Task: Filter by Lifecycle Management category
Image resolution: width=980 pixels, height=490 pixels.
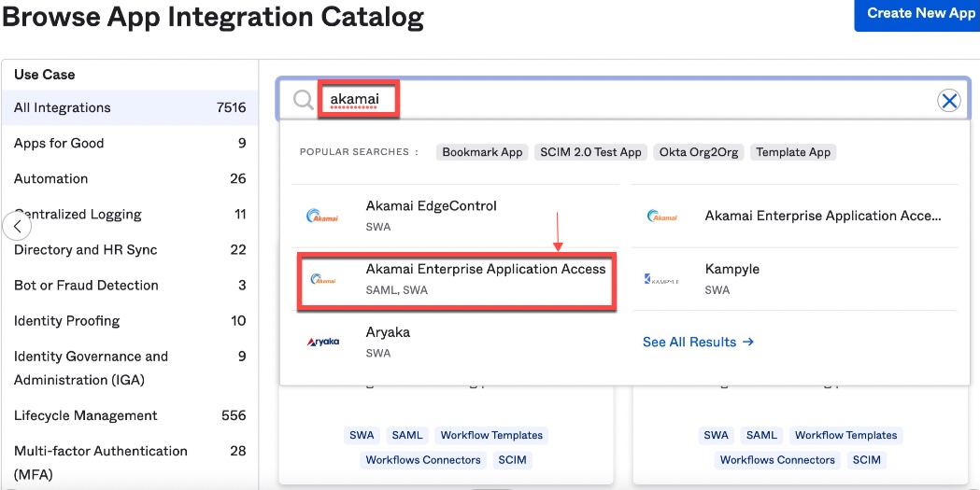Action: (x=86, y=416)
